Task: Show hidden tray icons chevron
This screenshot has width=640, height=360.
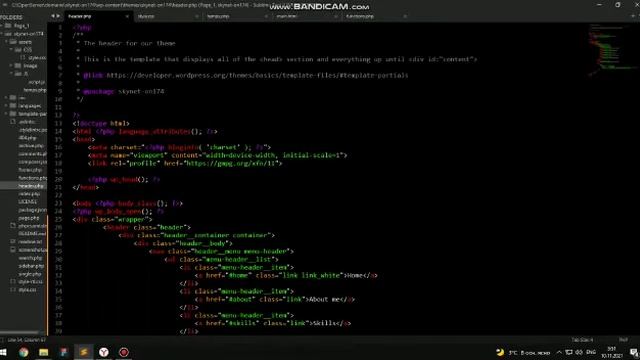Action: point(559,352)
